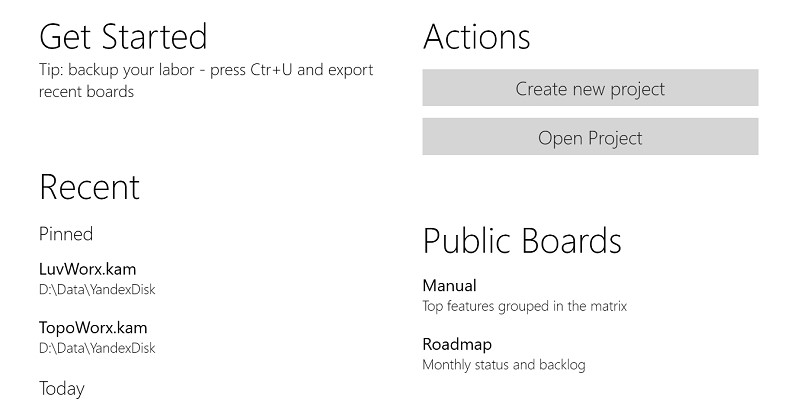Click the Open Project button
The image size is (800, 400).
tap(590, 137)
